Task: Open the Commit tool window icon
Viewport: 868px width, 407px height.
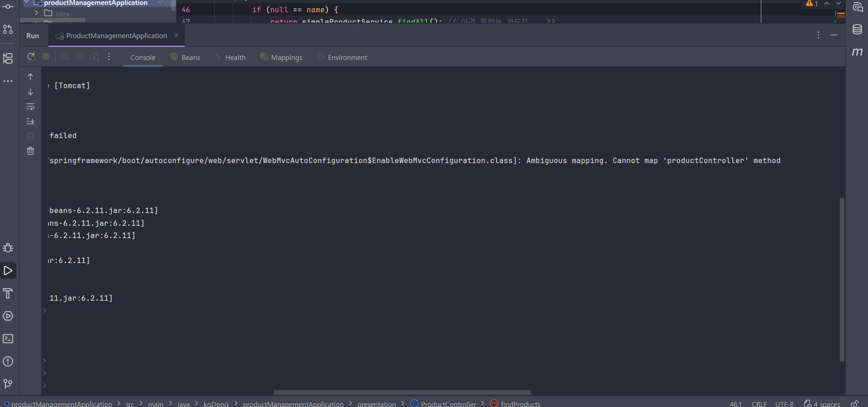Action: (8, 6)
